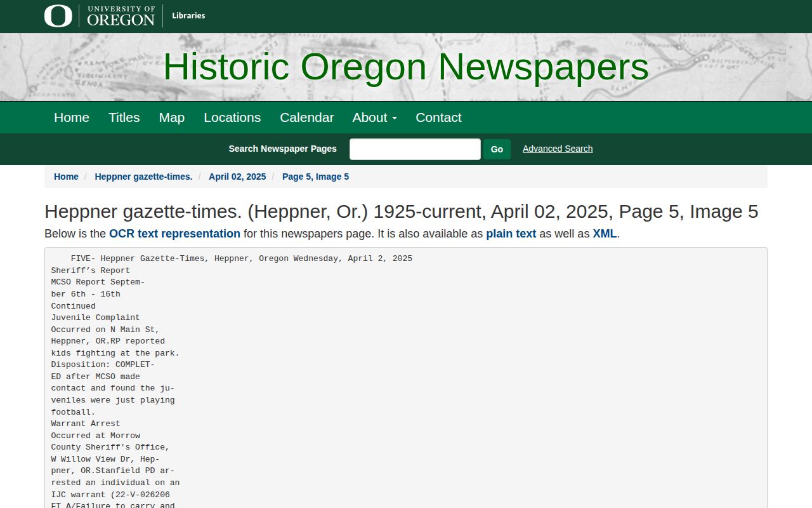Open the Contact page

tap(438, 117)
